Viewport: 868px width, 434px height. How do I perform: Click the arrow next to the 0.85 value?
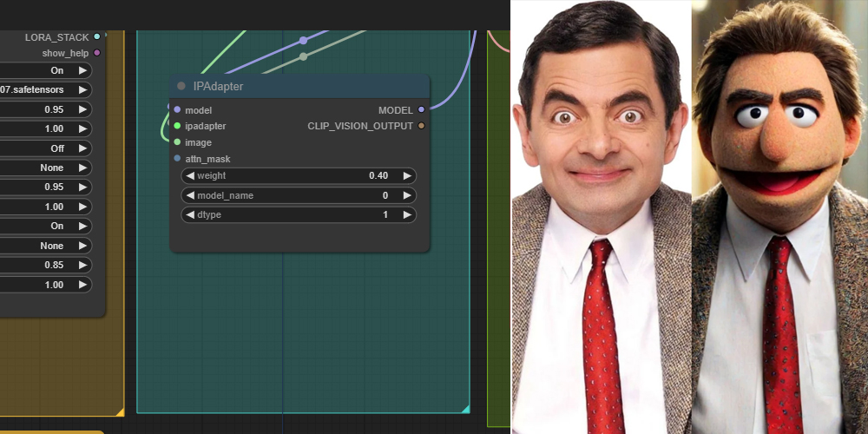click(x=82, y=265)
